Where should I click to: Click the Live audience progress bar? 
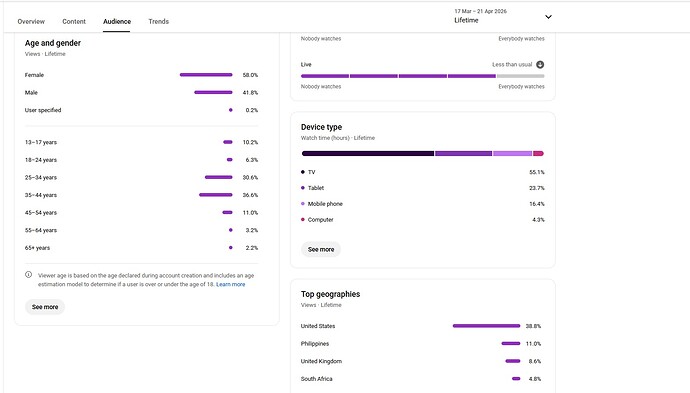click(x=422, y=76)
